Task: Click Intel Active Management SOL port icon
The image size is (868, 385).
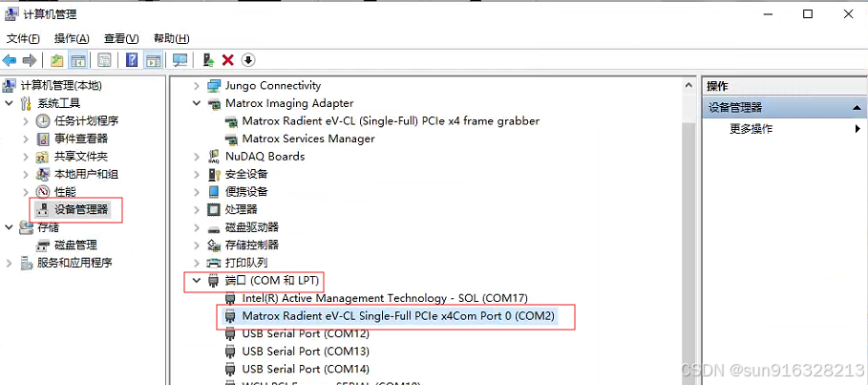Action: tap(230, 299)
